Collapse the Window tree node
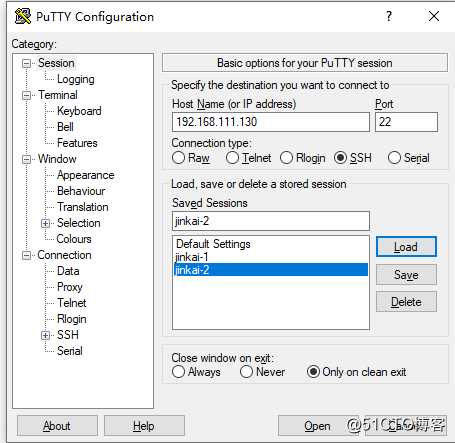Screen dimensions: 455x443 (x=26, y=159)
